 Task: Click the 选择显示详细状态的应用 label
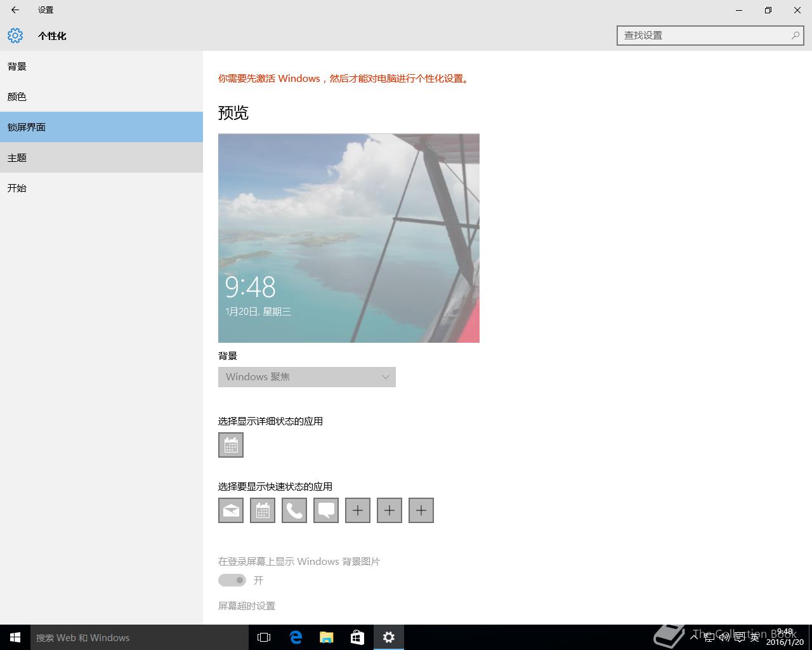pos(270,421)
